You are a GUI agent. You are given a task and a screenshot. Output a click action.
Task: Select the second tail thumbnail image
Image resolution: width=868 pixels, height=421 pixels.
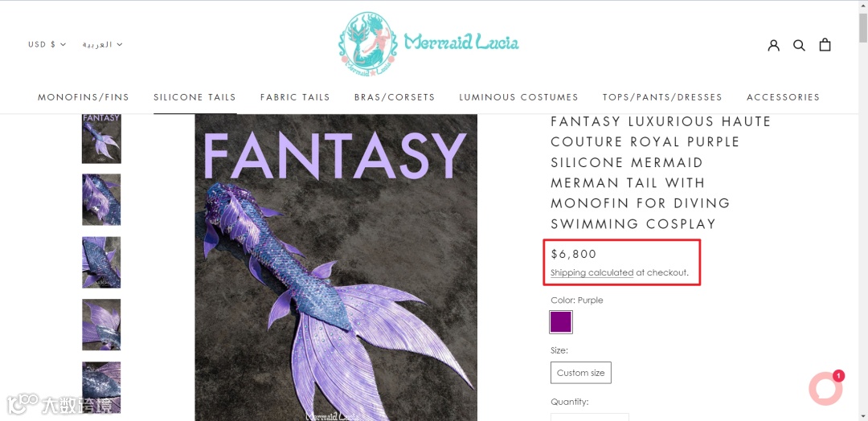click(101, 200)
